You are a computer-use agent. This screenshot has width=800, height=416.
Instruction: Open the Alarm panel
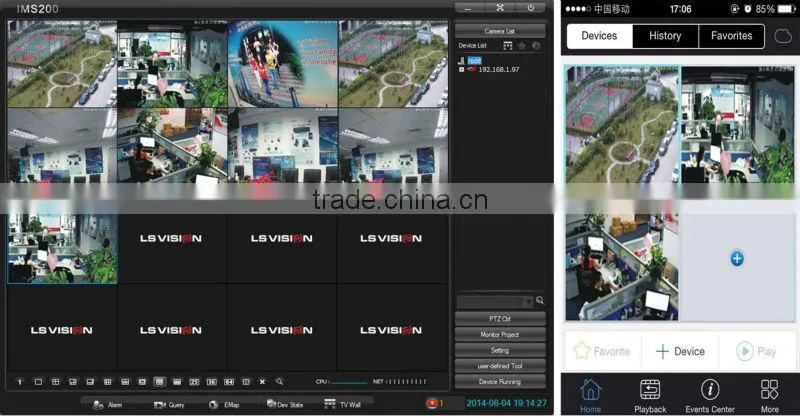pyautogui.click(x=108, y=405)
